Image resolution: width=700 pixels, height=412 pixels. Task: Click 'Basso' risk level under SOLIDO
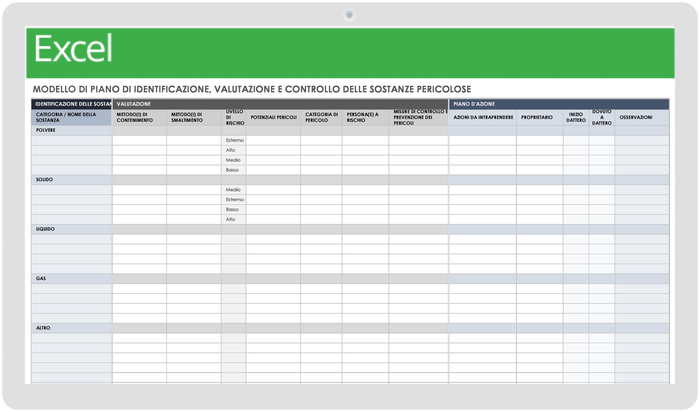[x=232, y=209]
